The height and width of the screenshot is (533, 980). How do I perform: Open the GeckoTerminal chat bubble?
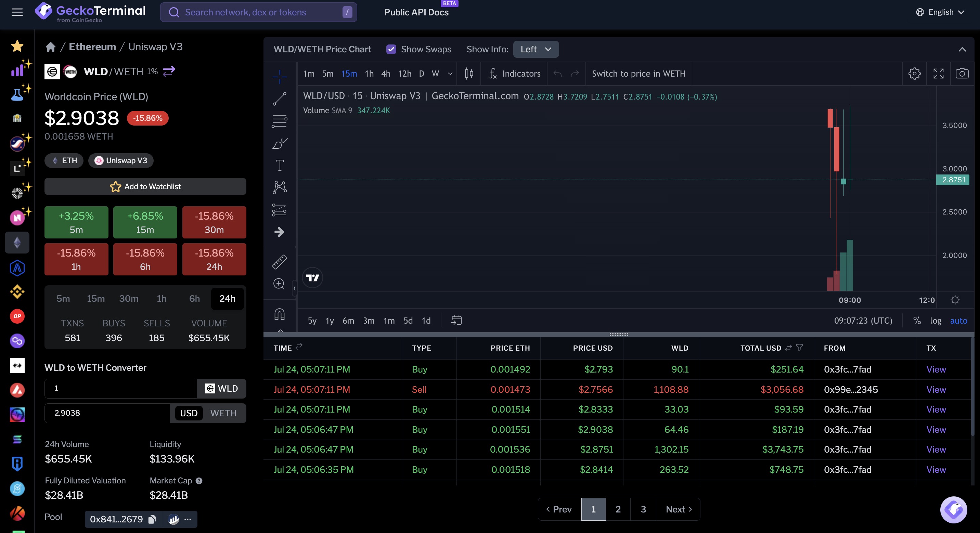point(954,510)
